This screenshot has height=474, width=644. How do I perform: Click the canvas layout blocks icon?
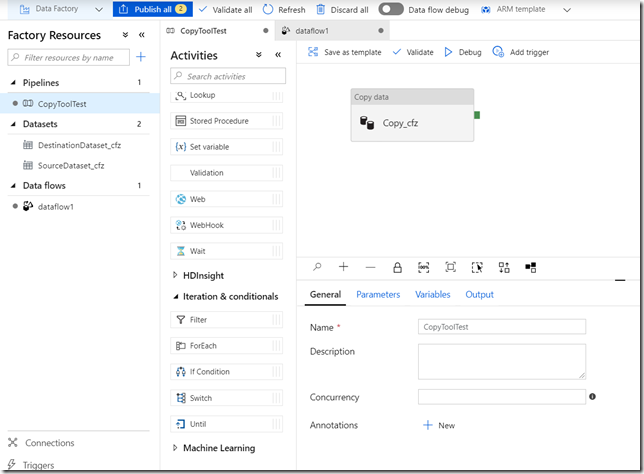point(531,267)
